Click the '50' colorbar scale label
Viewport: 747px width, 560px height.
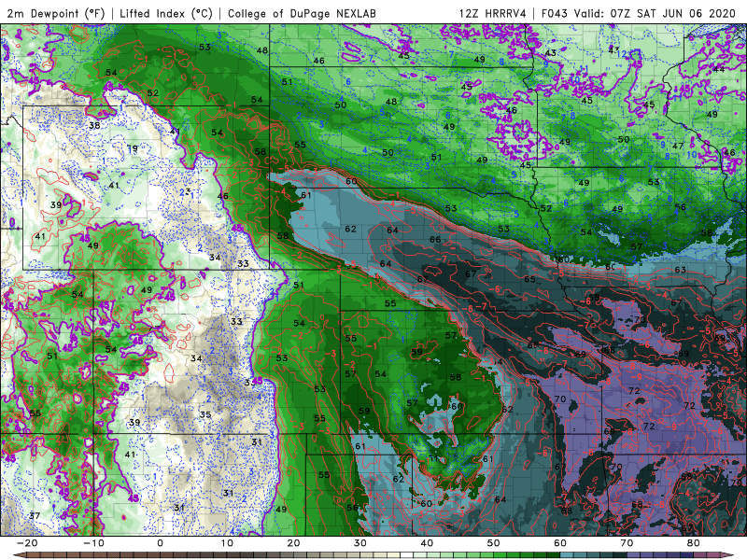point(494,543)
